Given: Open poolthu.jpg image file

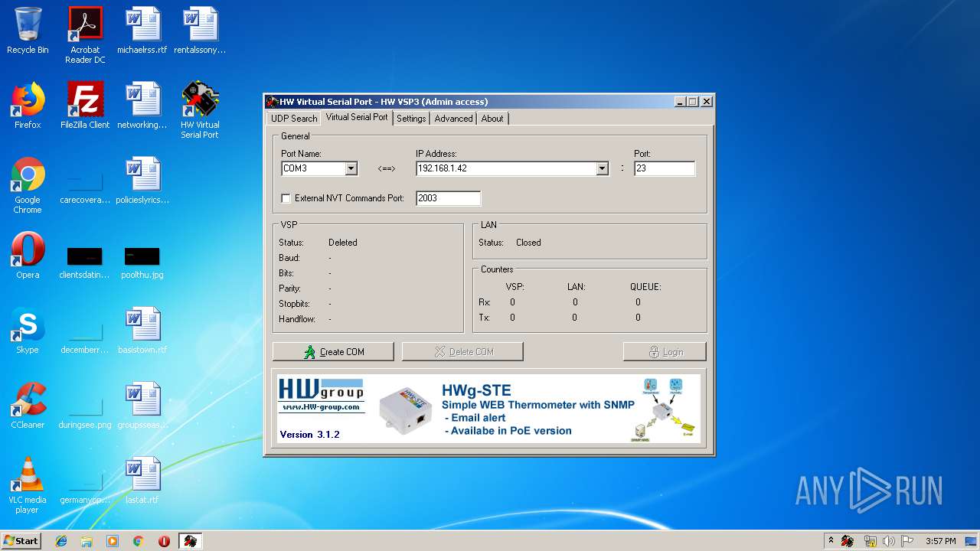Looking at the screenshot, I should tap(142, 262).
